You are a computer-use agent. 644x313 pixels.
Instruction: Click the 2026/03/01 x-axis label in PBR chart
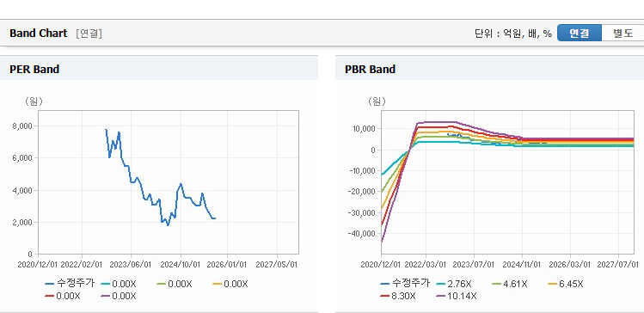(570, 264)
